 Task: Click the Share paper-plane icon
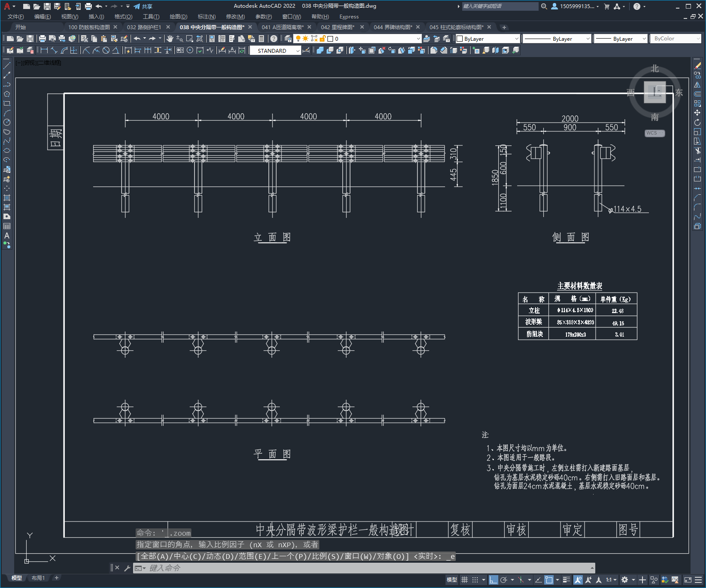137,6
